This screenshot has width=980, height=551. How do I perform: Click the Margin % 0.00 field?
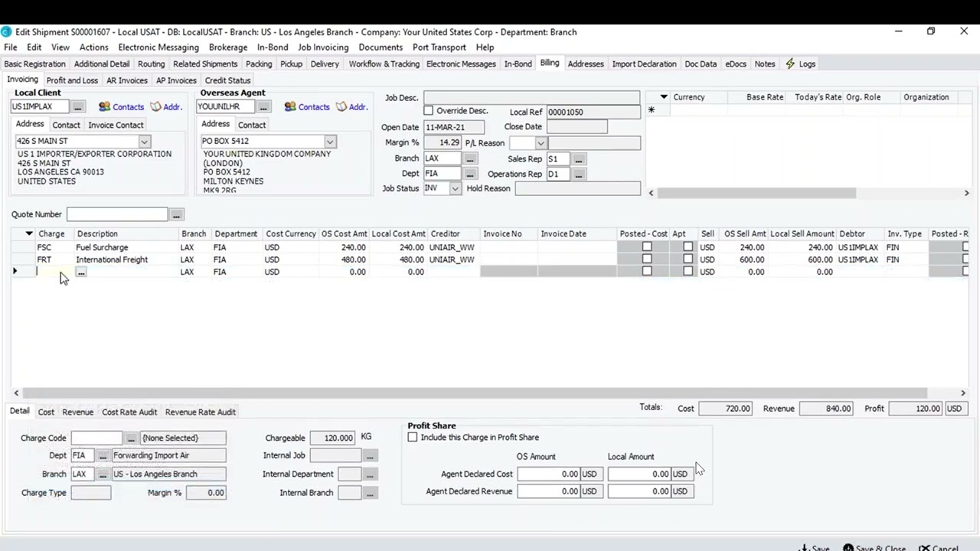pos(206,493)
